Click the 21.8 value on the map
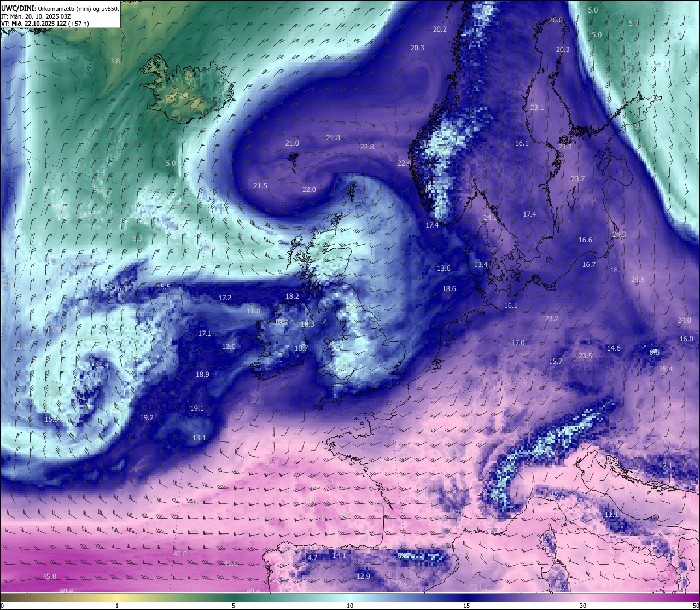 coord(333,138)
